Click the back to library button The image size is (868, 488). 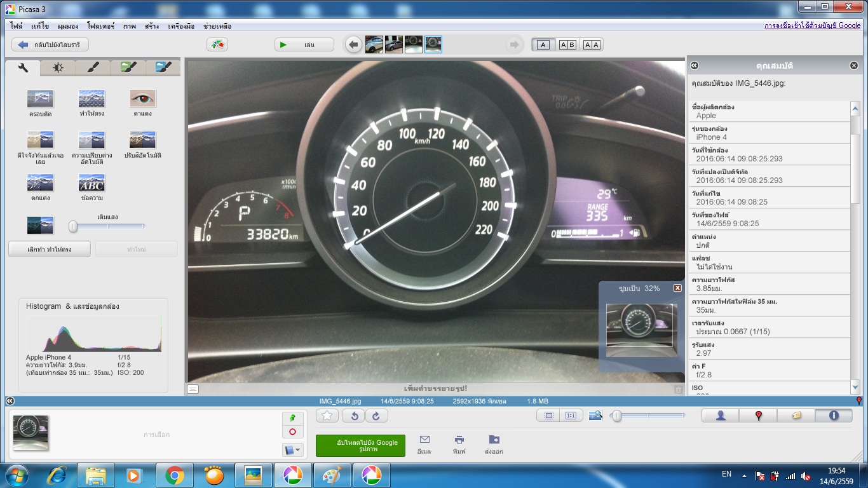click(x=50, y=44)
